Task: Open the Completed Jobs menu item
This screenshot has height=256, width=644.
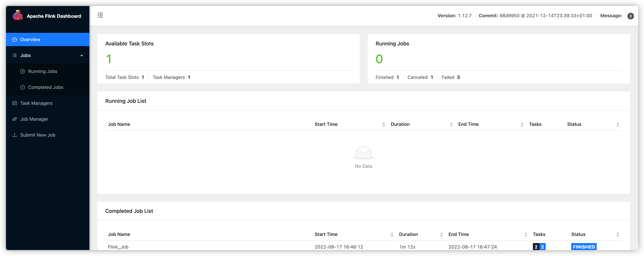Action: (46, 87)
